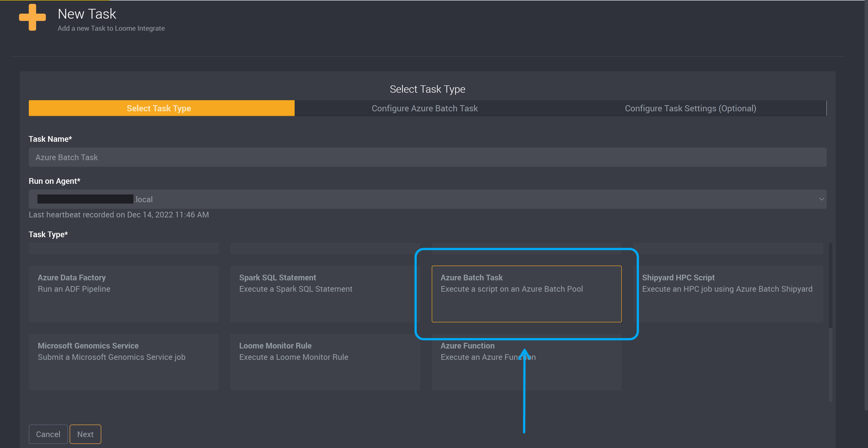The height and width of the screenshot is (448, 868).
Task: Go to Configure Azure Batch Task step
Action: [424, 108]
